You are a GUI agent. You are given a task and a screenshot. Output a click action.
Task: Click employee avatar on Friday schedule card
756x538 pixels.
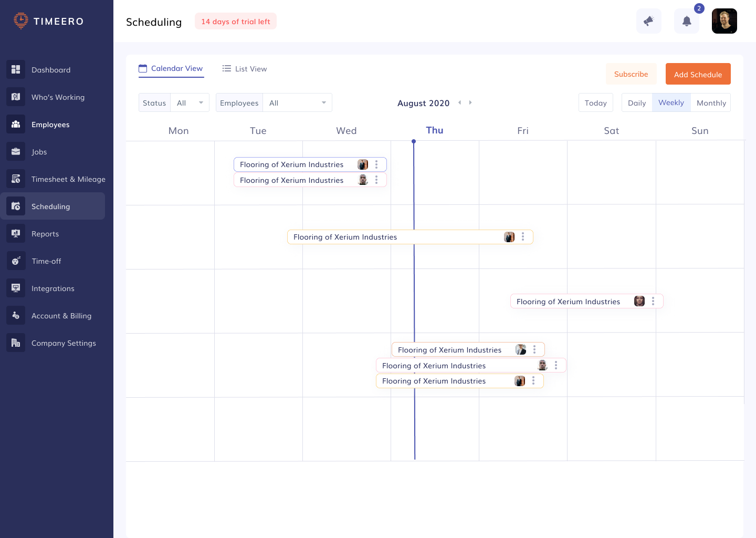tap(639, 301)
